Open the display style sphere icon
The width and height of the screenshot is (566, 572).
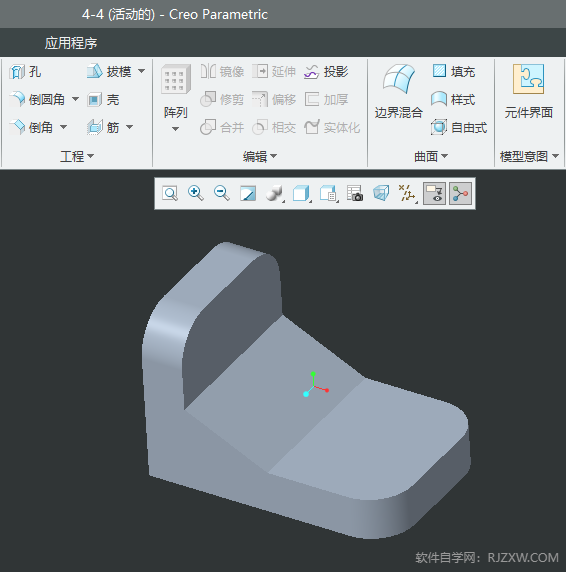click(275, 193)
